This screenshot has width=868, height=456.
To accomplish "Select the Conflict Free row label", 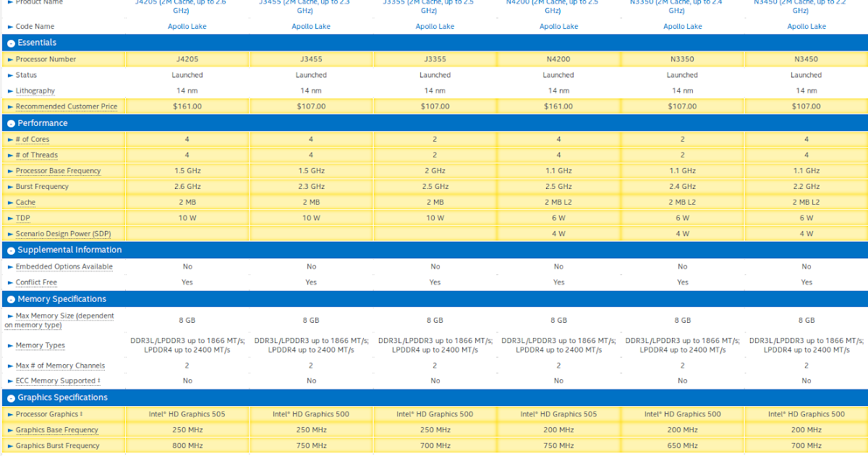I will point(36,283).
